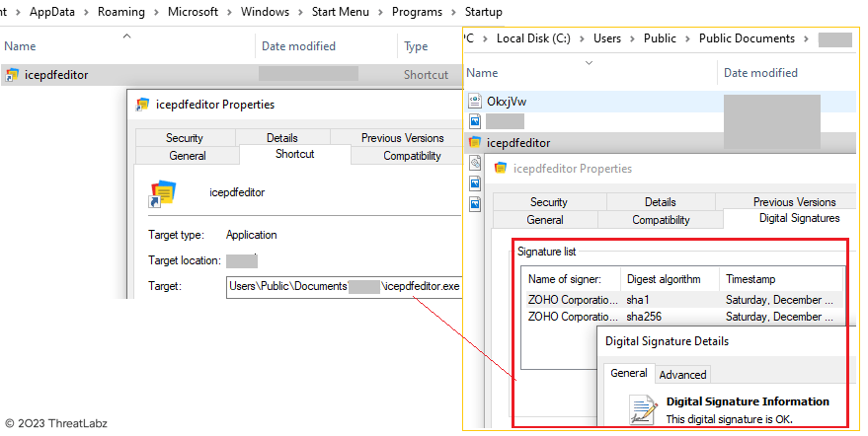
Task: Click the digital signature certificate icon
Action: pyautogui.click(x=644, y=408)
